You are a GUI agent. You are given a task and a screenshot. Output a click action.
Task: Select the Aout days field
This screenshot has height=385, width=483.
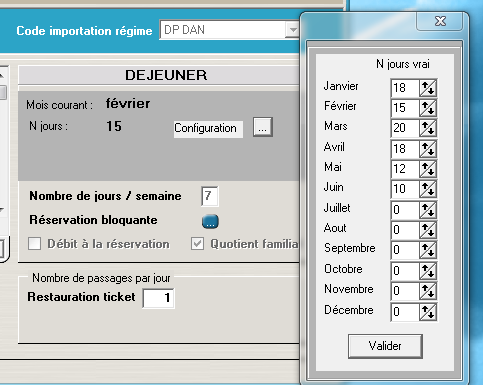(x=405, y=230)
